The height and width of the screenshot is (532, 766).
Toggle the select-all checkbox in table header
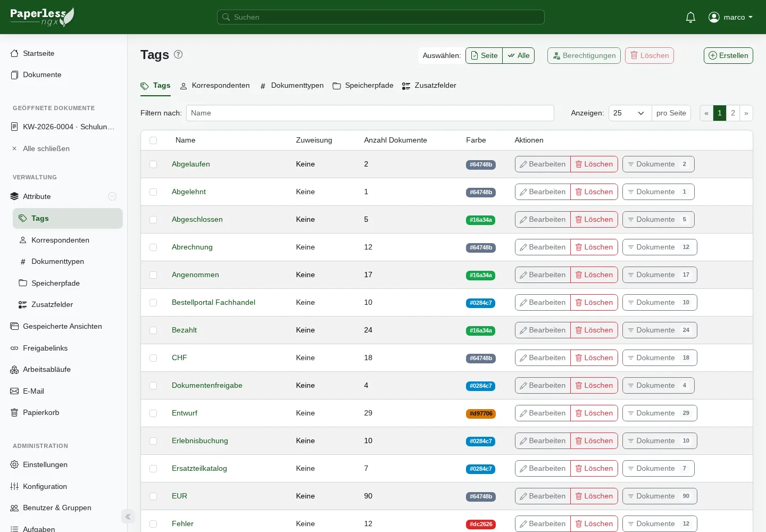point(153,140)
